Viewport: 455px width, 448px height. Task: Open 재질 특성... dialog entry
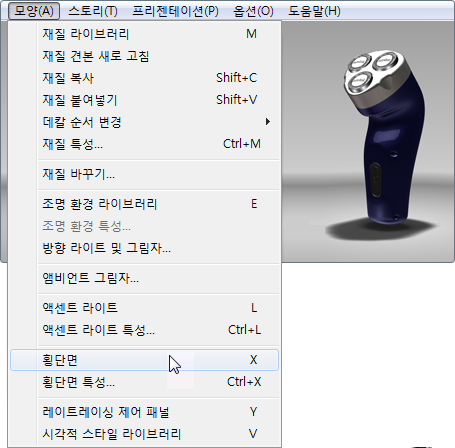(x=144, y=144)
